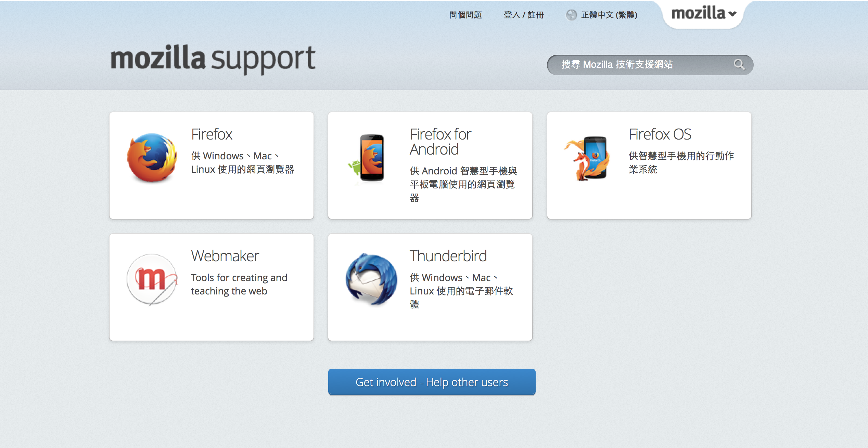Expand the mozilla tab dropdown arrow
The width and height of the screenshot is (868, 448).
tap(732, 14)
